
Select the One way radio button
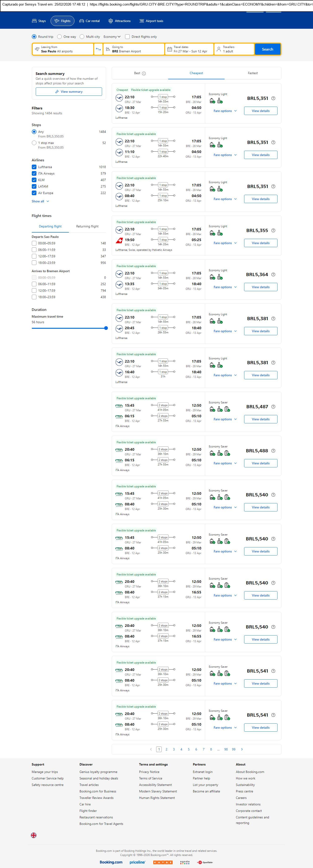[x=59, y=37]
